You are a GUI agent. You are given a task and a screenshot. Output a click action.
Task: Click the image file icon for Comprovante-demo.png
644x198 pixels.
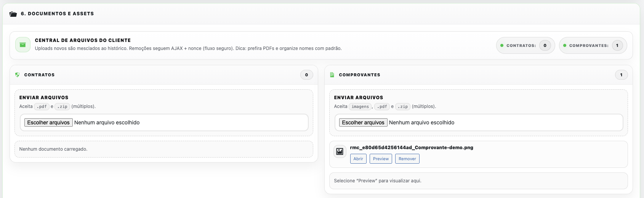(x=340, y=151)
